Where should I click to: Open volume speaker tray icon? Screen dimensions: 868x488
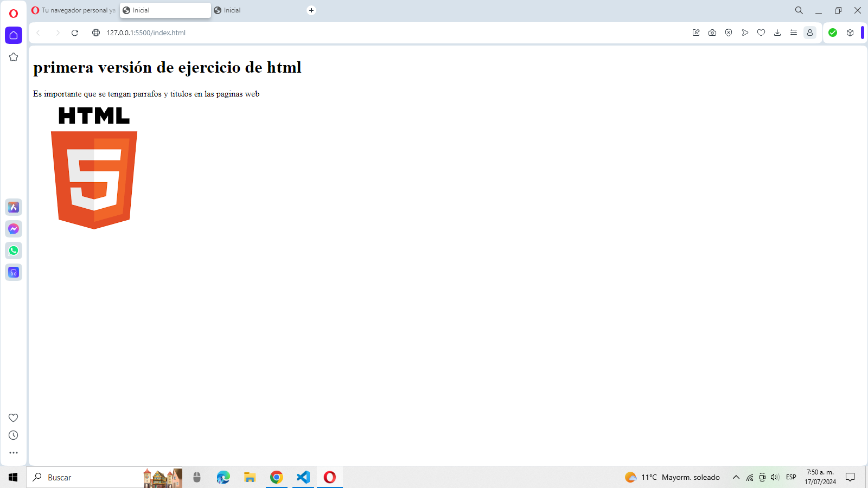775,477
